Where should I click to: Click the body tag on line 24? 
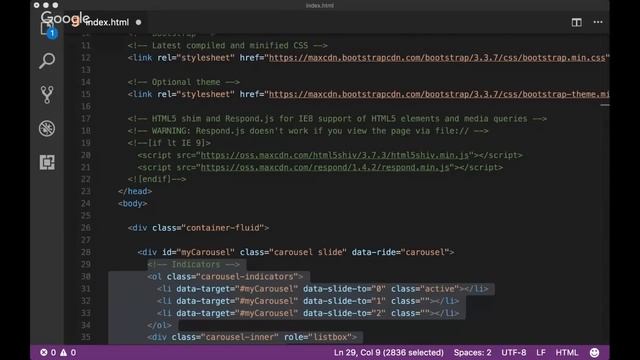click(132, 203)
